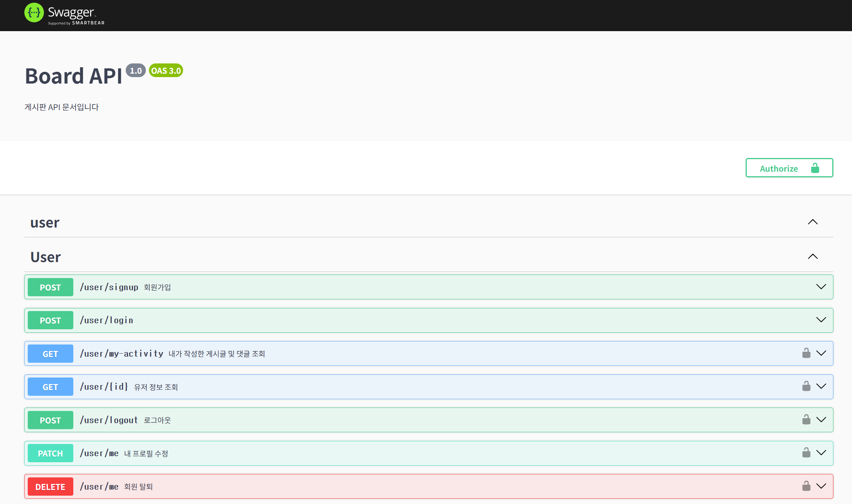
Task: Expand the POST /user/signup operation chevron
Action: coord(821,287)
